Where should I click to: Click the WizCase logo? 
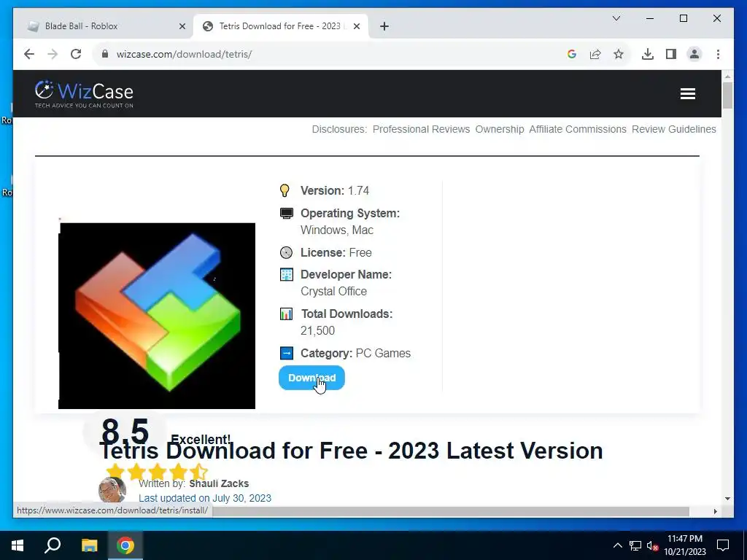(x=84, y=94)
